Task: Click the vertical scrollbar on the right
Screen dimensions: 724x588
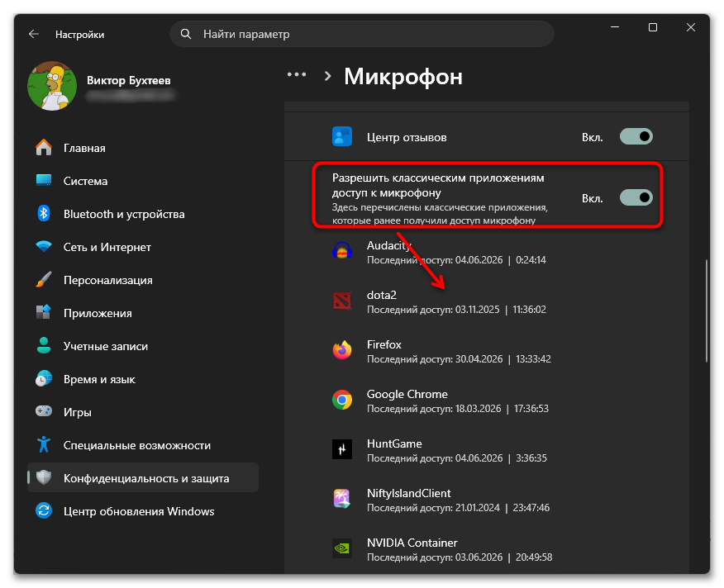Action: coord(706,311)
